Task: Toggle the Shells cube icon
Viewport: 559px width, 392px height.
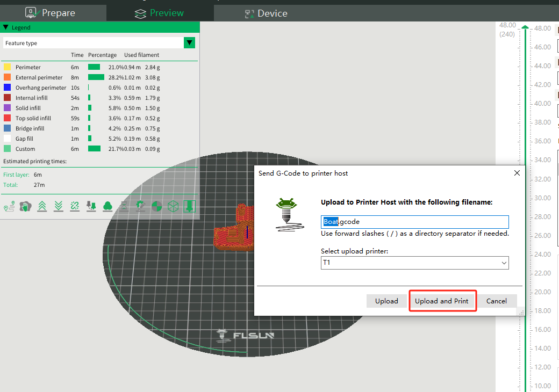Action: 173,206
